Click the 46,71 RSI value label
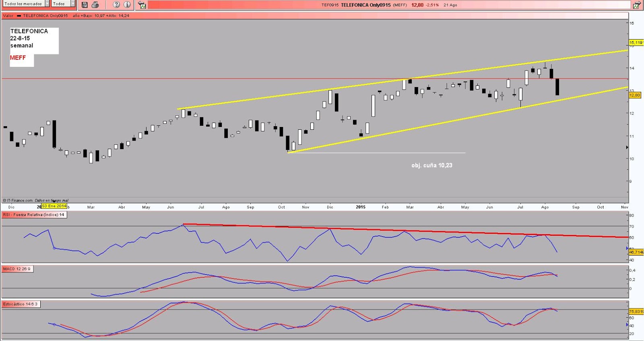Screen dimensions: 644x341 636,252
